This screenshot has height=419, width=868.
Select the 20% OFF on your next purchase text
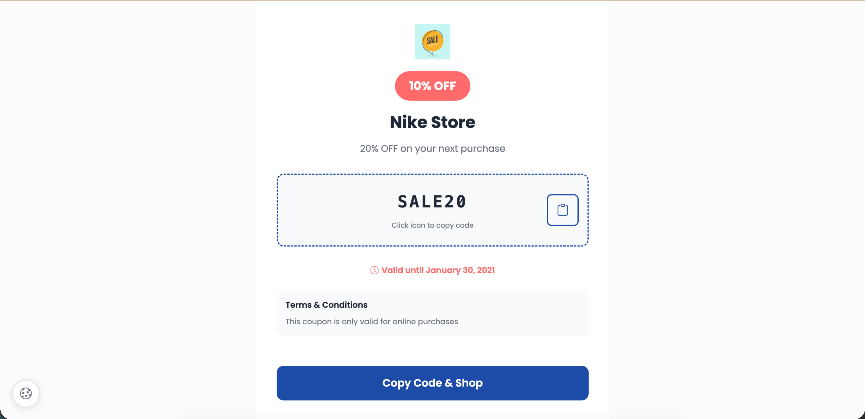432,148
